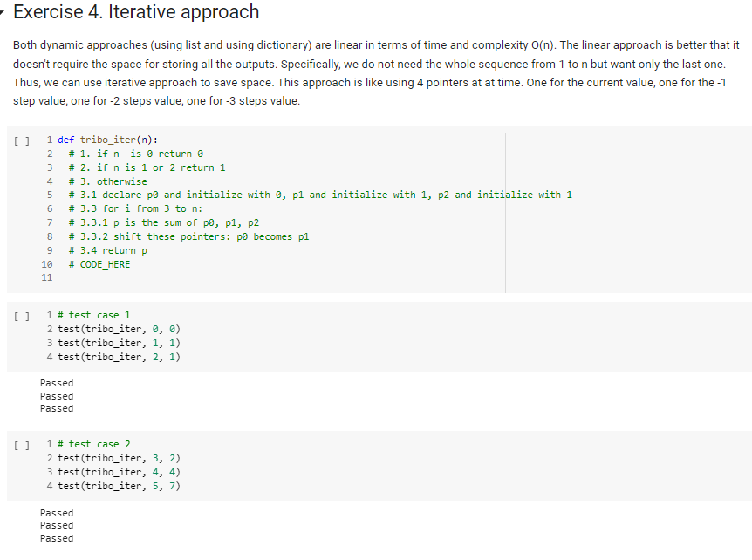The width and height of the screenshot is (752, 560).
Task: Click the def tribo_iter(n) line
Action: pyautogui.click(x=107, y=140)
